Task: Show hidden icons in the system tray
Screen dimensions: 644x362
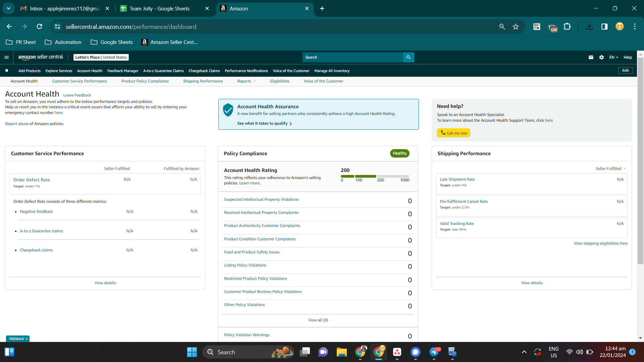Action: click(524, 352)
